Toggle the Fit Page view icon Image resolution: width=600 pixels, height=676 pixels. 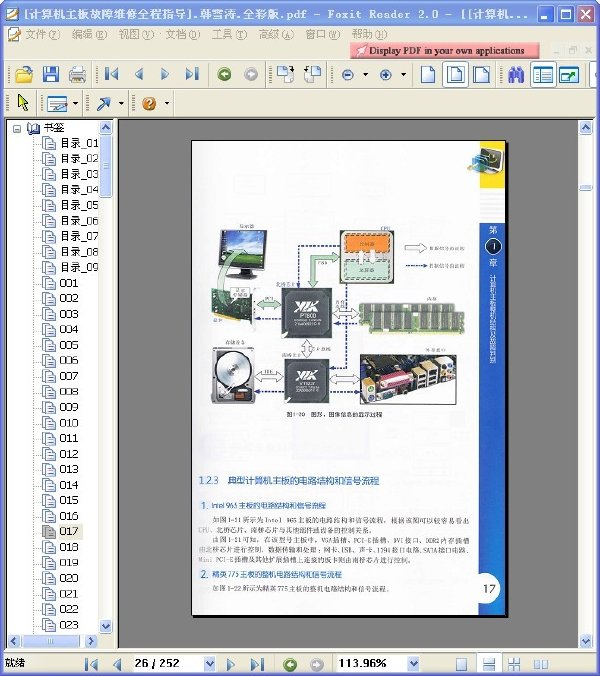(455, 75)
